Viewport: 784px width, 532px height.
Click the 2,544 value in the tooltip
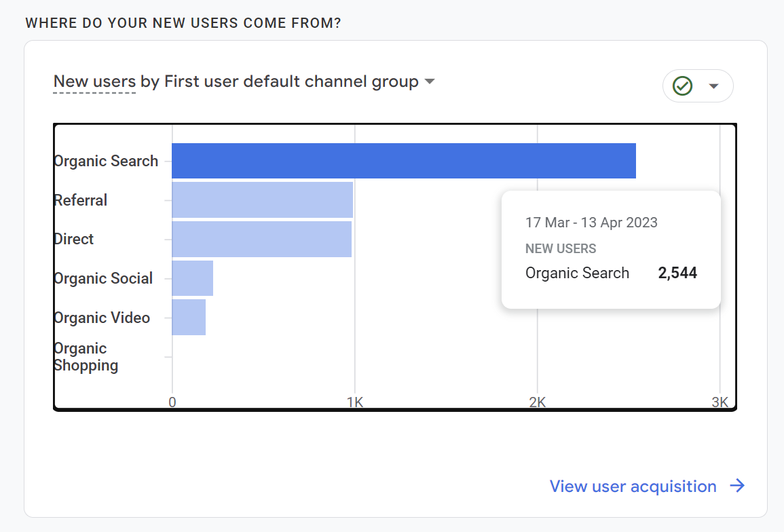click(x=677, y=273)
